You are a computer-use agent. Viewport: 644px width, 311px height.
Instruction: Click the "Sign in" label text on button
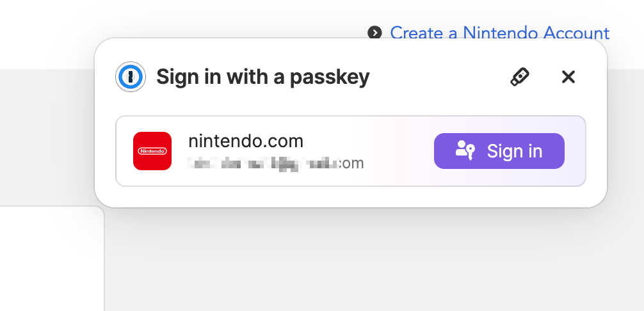pyautogui.click(x=515, y=151)
